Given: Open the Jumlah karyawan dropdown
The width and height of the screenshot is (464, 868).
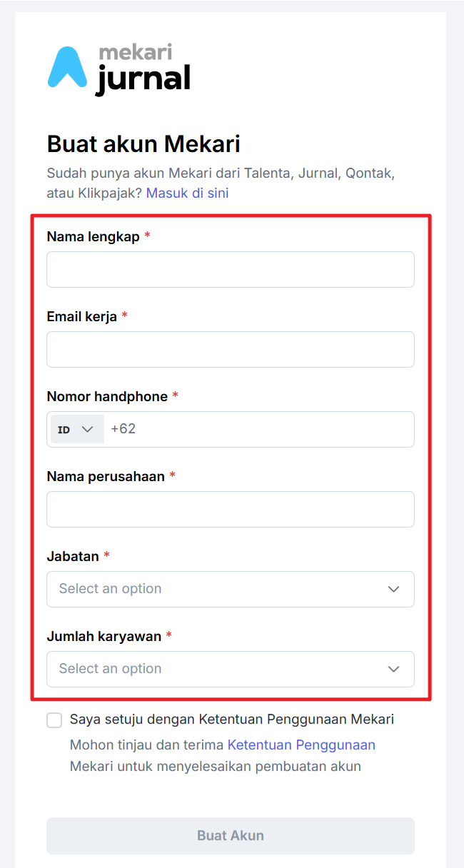Looking at the screenshot, I should coord(230,669).
